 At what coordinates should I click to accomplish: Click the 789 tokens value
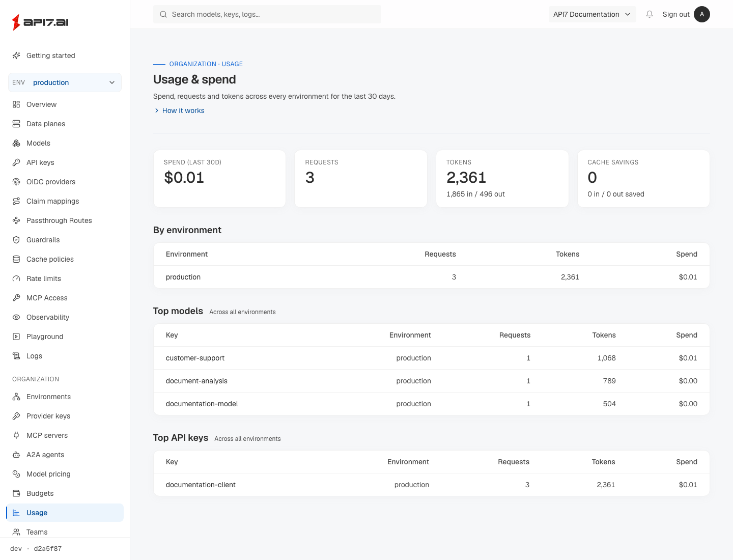[609, 381]
